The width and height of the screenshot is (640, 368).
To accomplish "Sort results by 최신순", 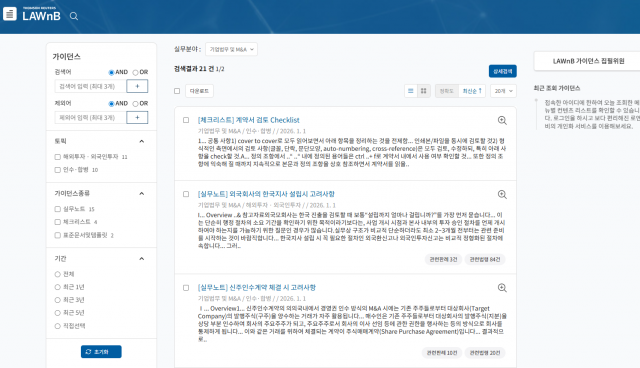I will click(472, 91).
